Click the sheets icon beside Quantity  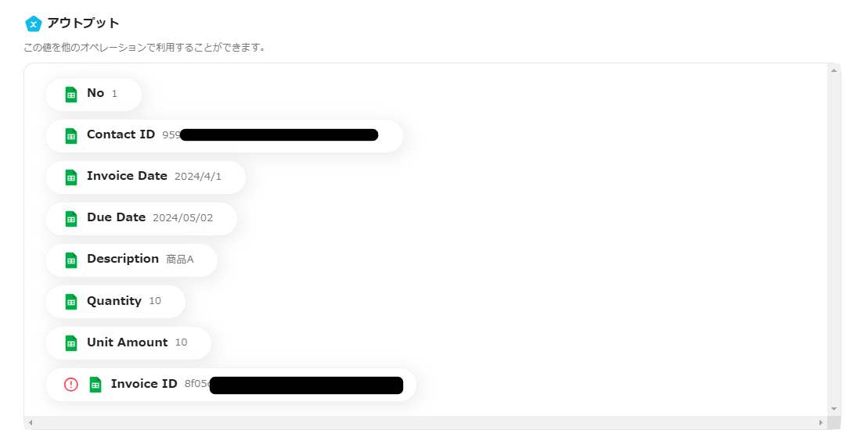click(71, 302)
